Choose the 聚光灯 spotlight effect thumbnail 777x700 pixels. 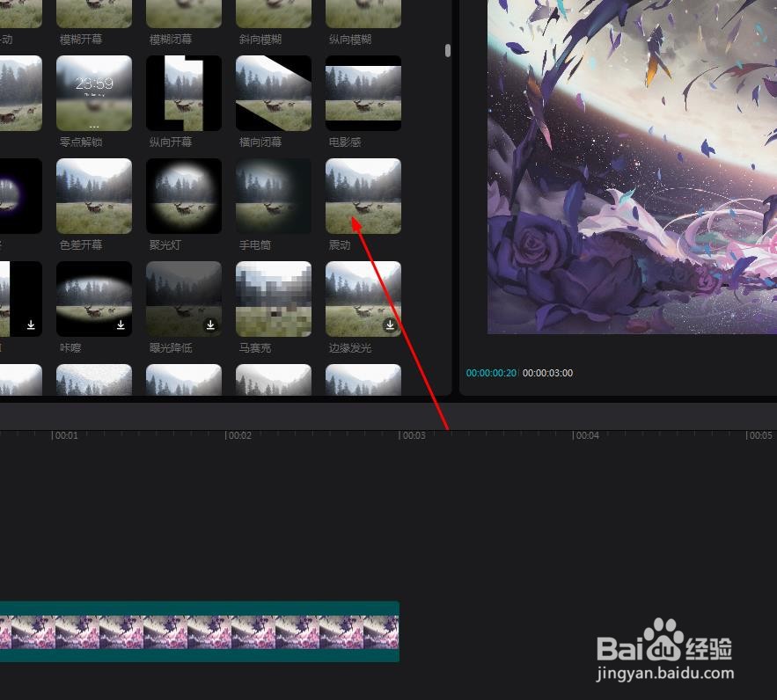click(184, 196)
